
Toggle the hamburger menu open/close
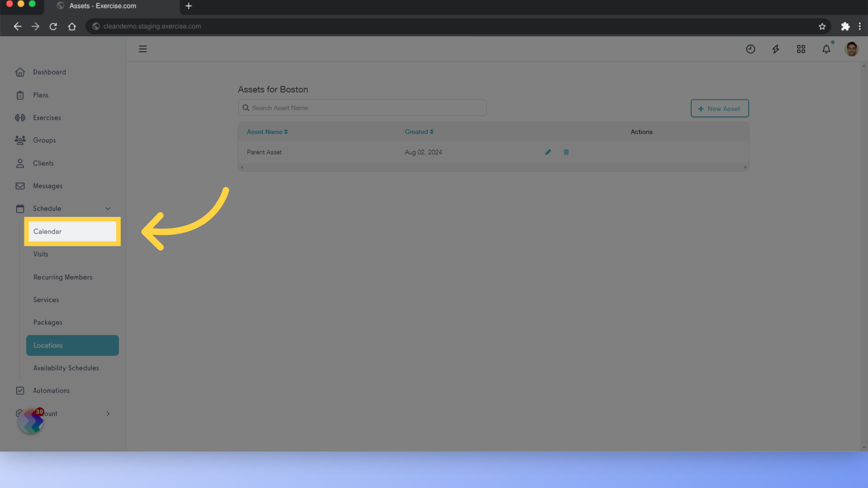coord(143,49)
